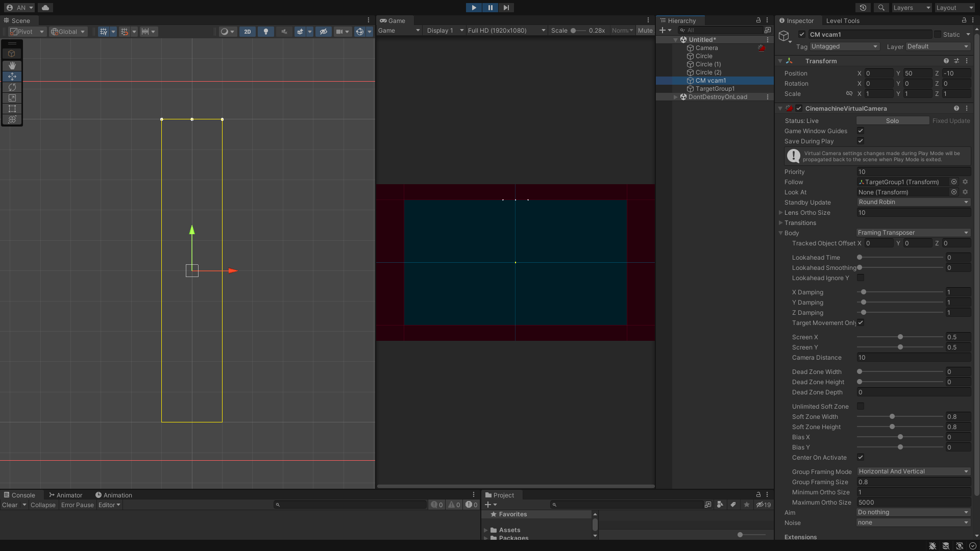980x551 pixels.
Task: Click the Solo button in the Inspector
Action: (892, 120)
